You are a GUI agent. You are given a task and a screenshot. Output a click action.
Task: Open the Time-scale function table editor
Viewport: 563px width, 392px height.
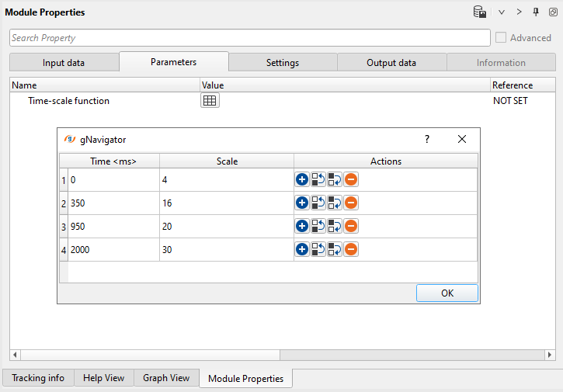tap(210, 101)
